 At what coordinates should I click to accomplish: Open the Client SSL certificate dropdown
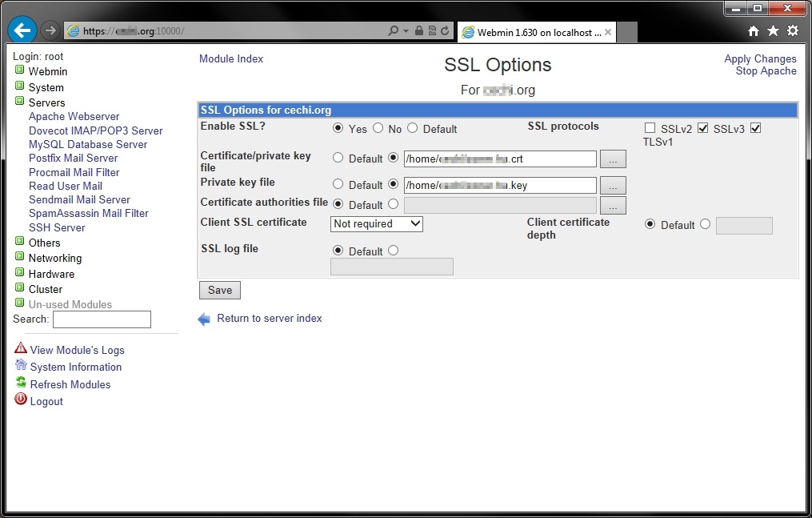[x=377, y=224]
